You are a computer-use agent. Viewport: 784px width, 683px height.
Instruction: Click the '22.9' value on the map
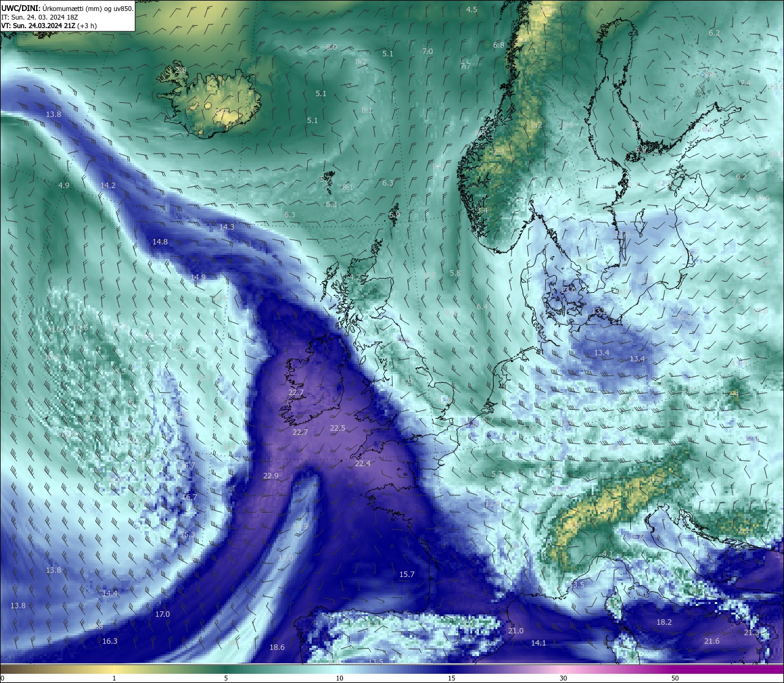pos(271,476)
